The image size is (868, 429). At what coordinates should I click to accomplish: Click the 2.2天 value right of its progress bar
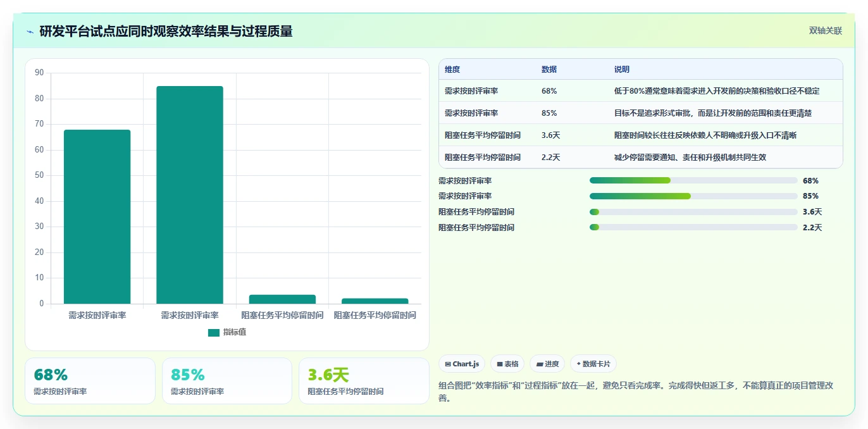(812, 227)
